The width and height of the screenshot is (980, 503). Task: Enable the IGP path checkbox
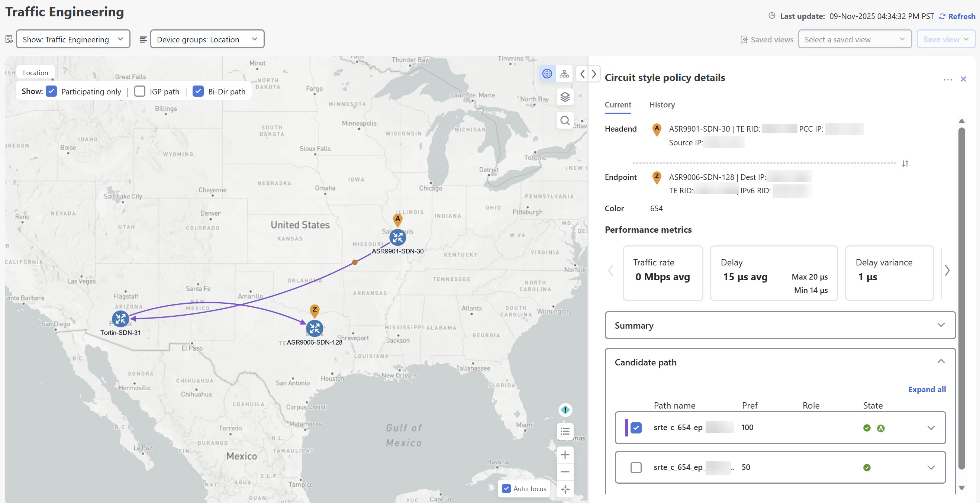[x=140, y=91]
